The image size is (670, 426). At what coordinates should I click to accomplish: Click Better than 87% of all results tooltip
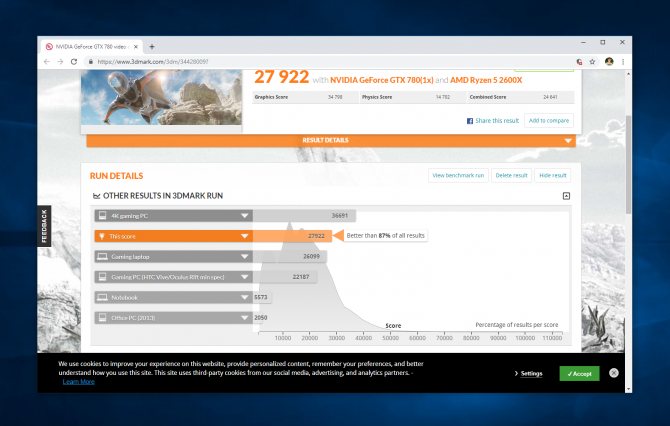click(x=385, y=235)
